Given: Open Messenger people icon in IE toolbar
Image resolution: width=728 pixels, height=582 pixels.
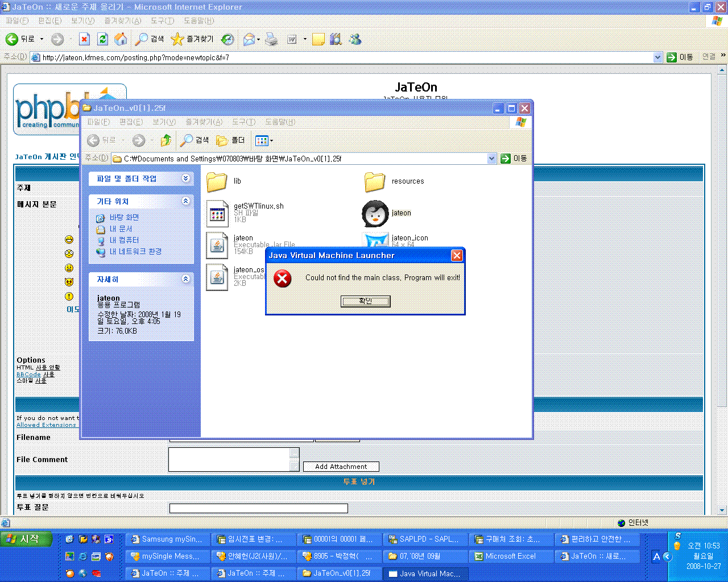Looking at the screenshot, I should point(355,39).
